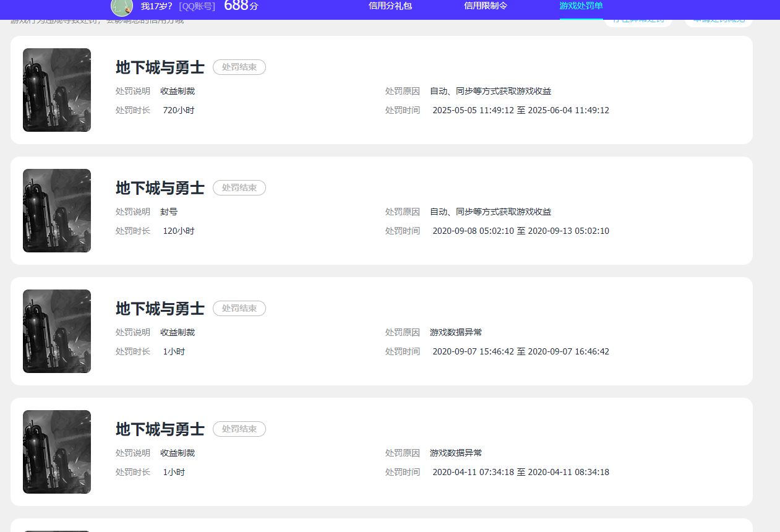Image resolution: width=780 pixels, height=532 pixels.
Task: Click the bottom penalty card's game image
Action: click(x=56, y=452)
